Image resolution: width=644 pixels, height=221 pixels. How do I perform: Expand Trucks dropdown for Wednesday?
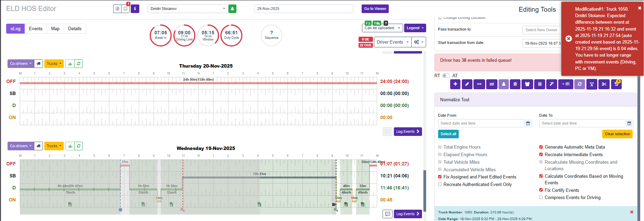tap(54, 146)
